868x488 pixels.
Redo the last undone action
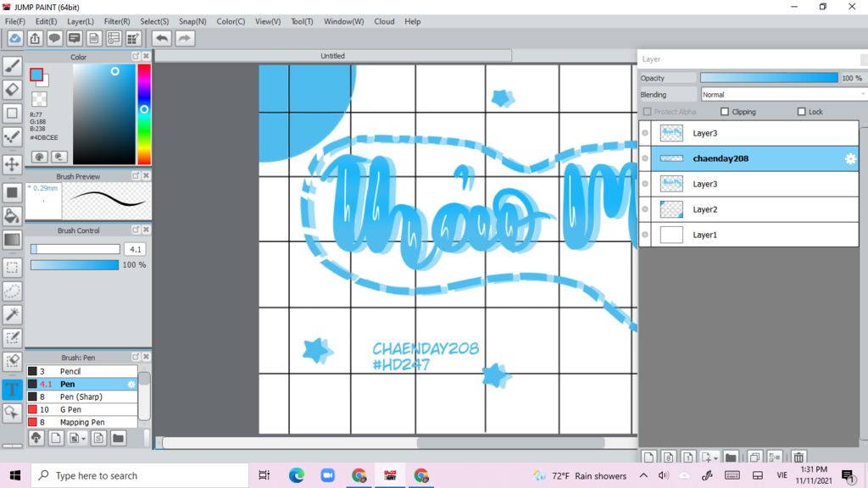[x=185, y=38]
